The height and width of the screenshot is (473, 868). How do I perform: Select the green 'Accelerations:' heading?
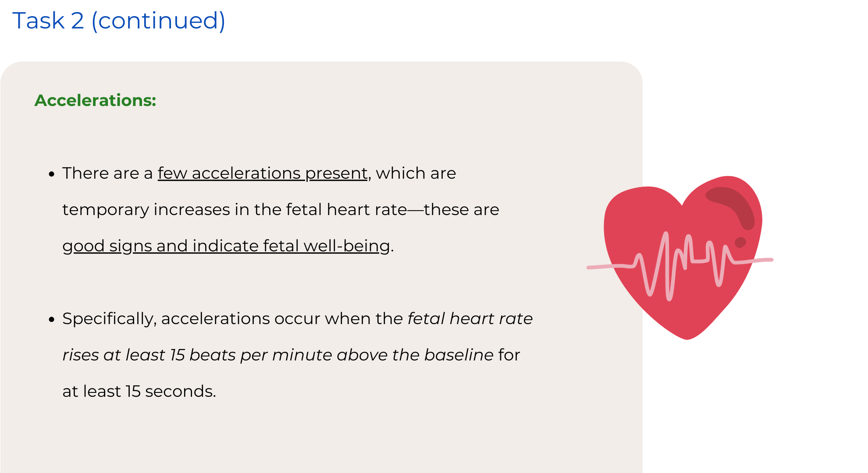coord(95,100)
